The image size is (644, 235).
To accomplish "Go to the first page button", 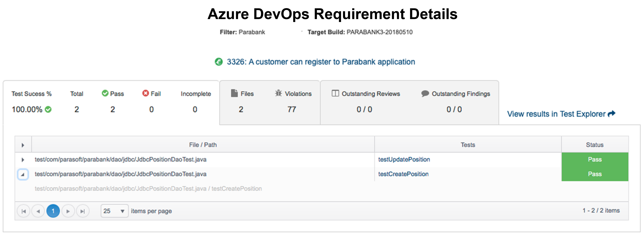I will [x=24, y=211].
